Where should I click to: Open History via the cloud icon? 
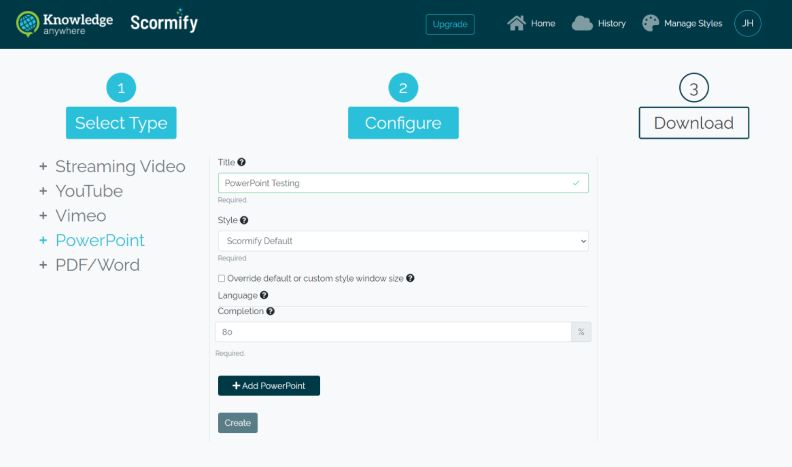[582, 23]
